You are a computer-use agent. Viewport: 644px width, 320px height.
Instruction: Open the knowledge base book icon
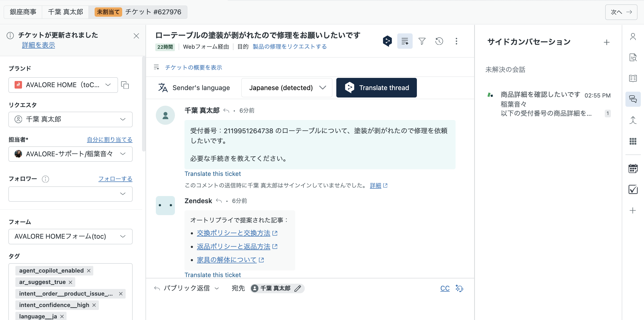(x=633, y=78)
